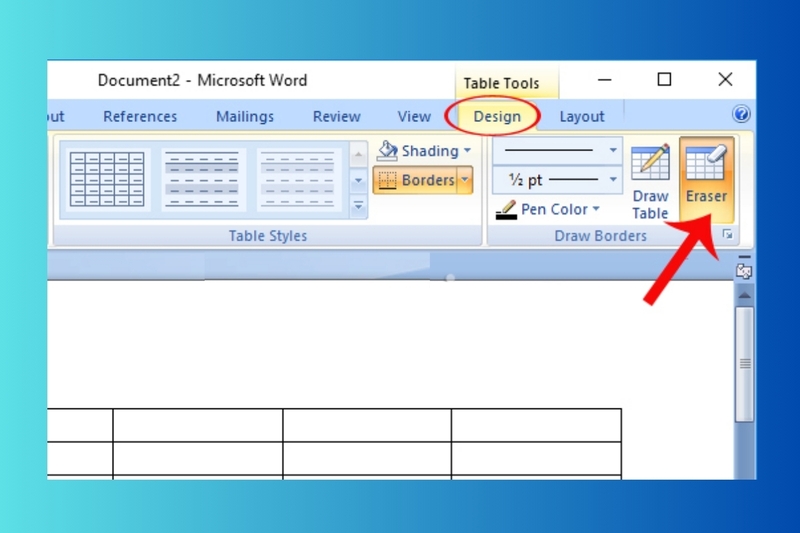Click the Table Tools contextual label

(501, 83)
